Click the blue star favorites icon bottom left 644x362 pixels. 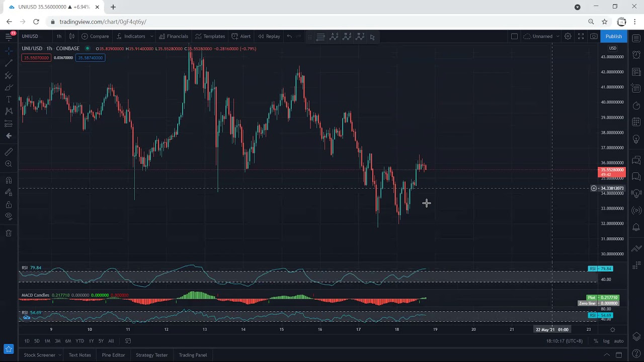coord(9,349)
